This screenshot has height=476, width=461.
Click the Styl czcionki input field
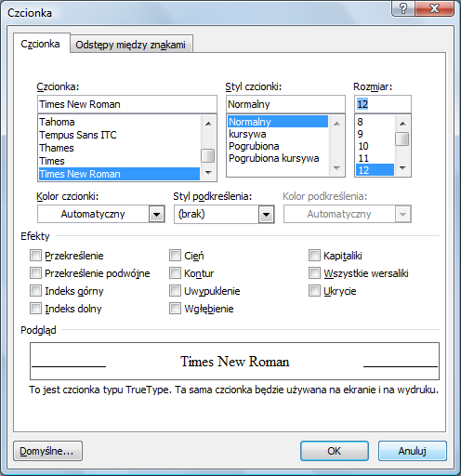click(x=285, y=104)
